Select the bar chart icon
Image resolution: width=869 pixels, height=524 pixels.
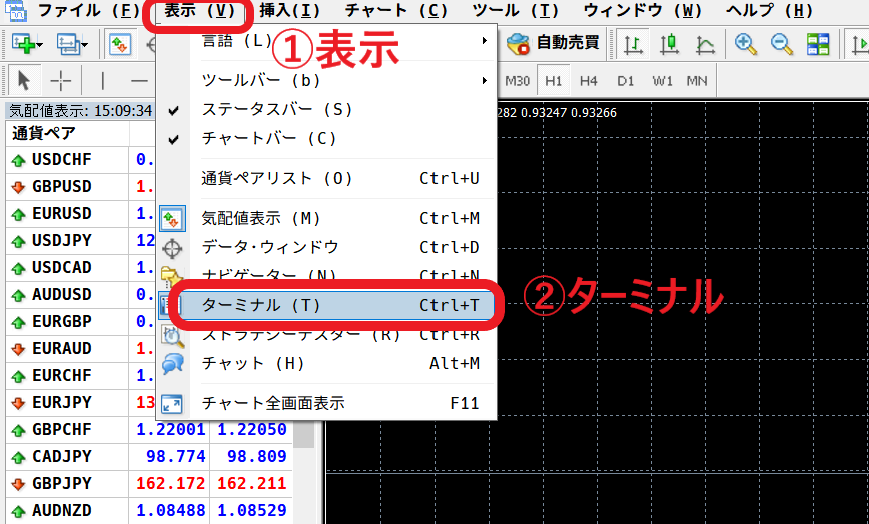[x=634, y=44]
